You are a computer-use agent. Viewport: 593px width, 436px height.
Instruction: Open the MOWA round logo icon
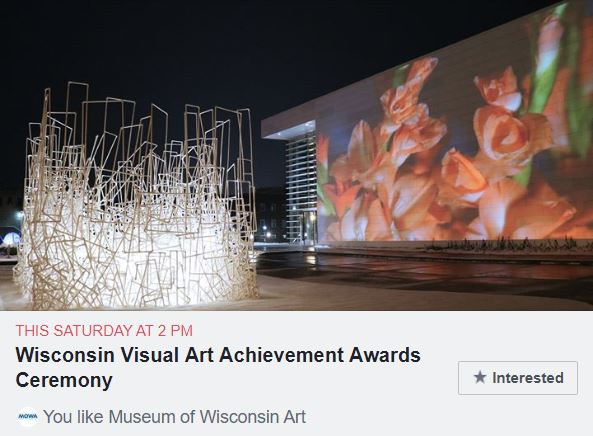pos(28,417)
